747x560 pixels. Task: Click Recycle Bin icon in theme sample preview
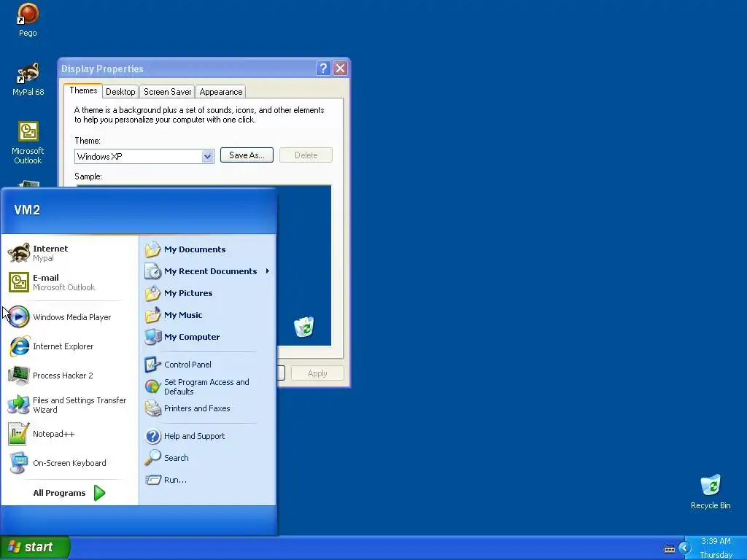(x=304, y=327)
